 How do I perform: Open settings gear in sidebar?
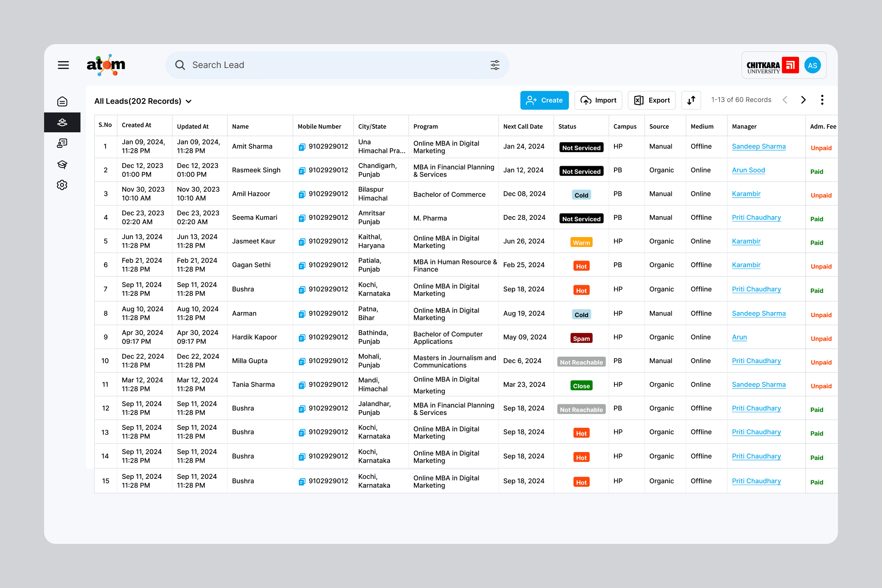62,185
